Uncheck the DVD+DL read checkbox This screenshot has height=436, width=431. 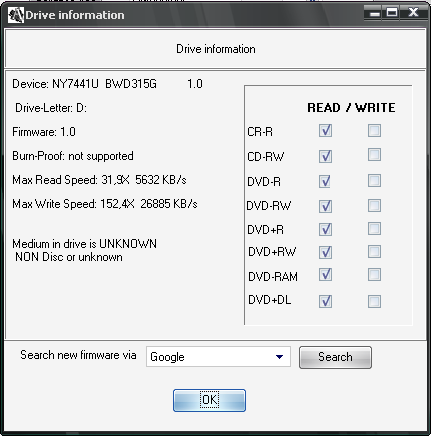click(x=325, y=301)
